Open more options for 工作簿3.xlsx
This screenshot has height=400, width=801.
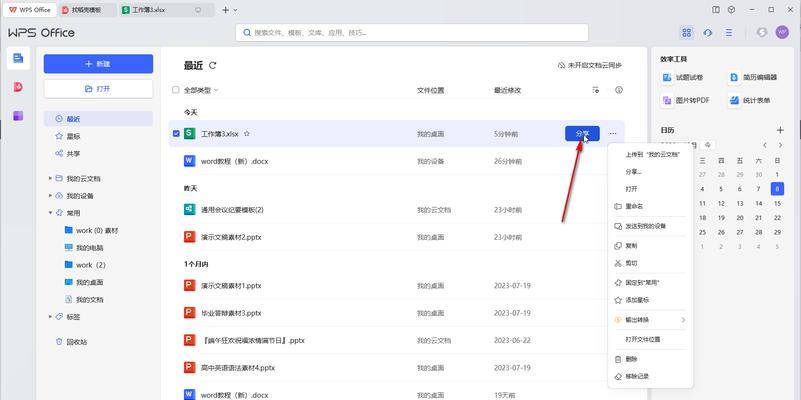coord(613,133)
